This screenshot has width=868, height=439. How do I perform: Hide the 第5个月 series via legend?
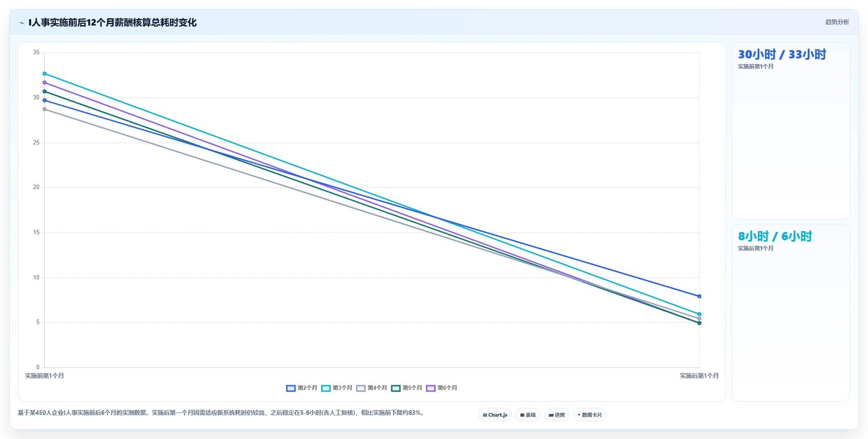(406, 388)
